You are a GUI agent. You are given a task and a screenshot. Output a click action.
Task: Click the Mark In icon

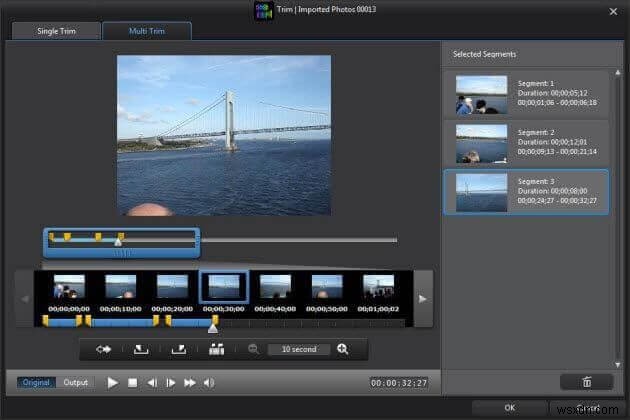pos(141,349)
